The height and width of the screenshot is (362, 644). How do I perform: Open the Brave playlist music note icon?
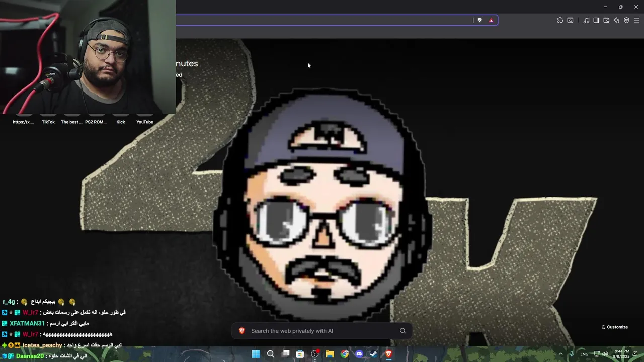[x=586, y=20]
